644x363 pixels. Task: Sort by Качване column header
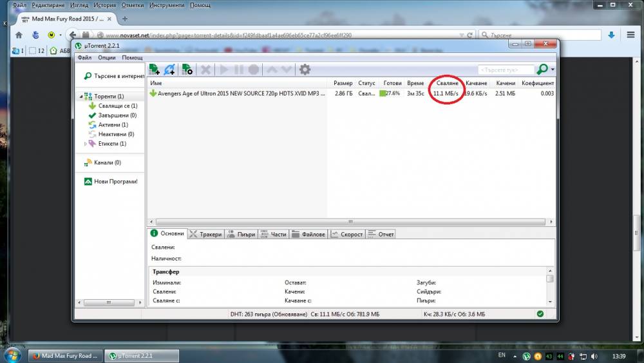476,83
